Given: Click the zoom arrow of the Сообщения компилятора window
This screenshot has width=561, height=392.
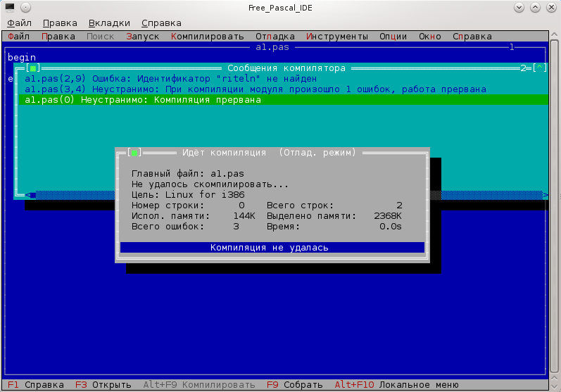Looking at the screenshot, I should [539, 68].
